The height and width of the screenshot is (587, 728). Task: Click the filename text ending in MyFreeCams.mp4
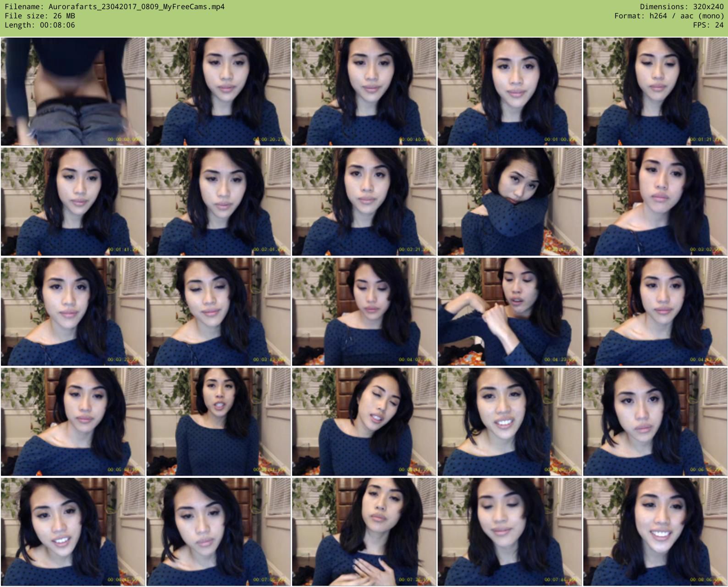115,7
